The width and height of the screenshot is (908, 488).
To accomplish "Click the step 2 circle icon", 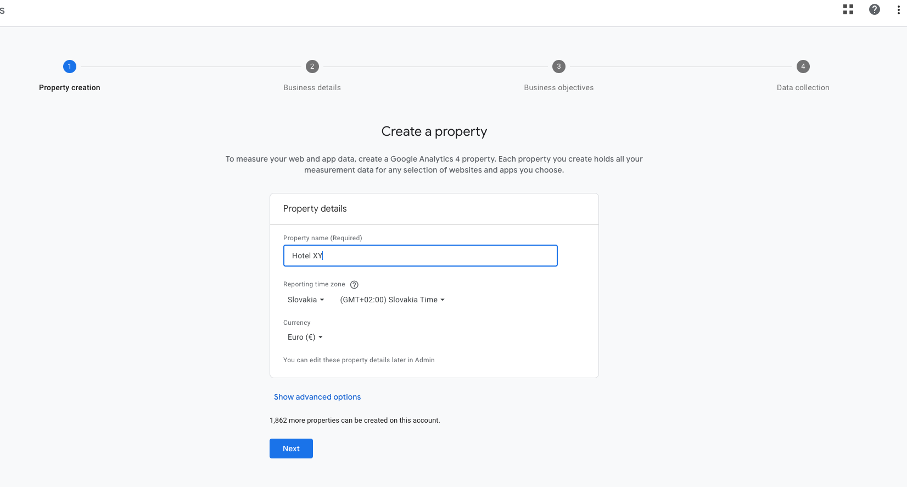I will tap(312, 67).
